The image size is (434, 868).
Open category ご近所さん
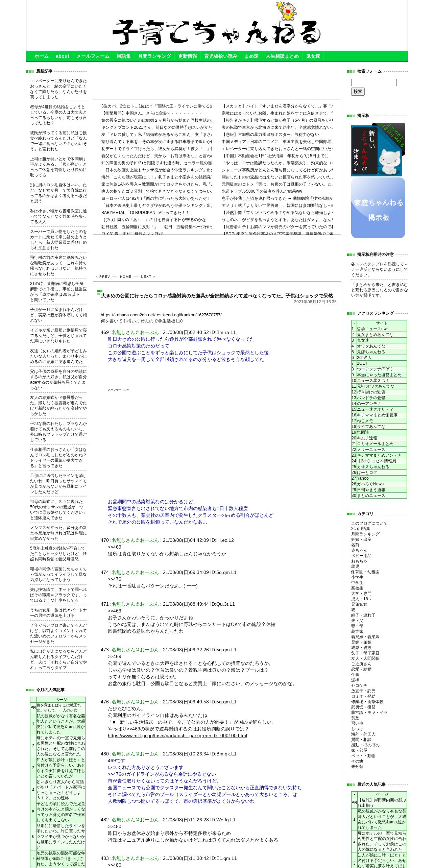tap(361, 664)
